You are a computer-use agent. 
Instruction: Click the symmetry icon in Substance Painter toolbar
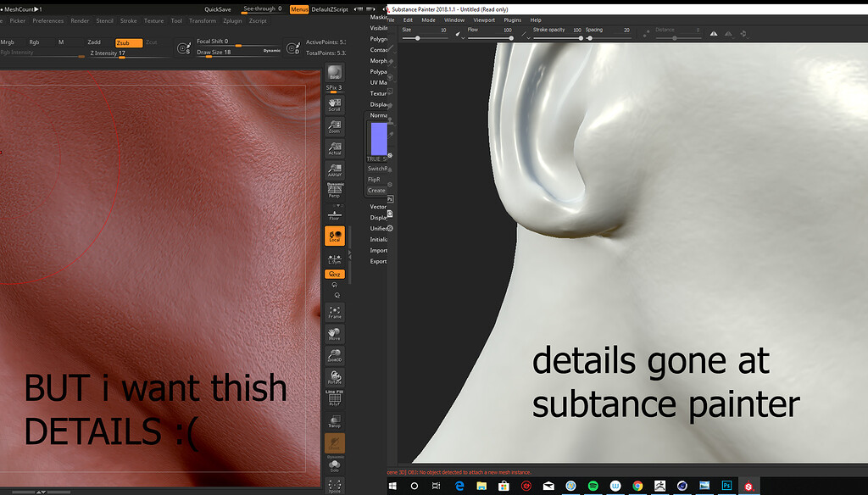714,34
